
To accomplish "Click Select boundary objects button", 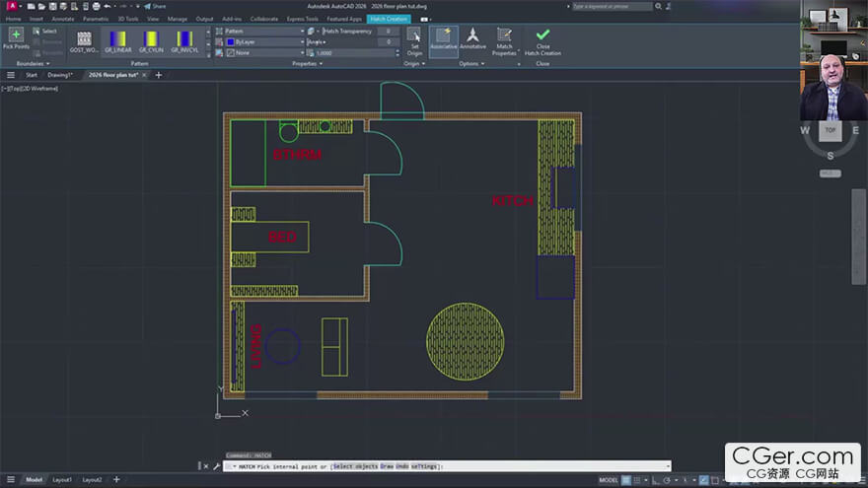I will click(x=45, y=31).
